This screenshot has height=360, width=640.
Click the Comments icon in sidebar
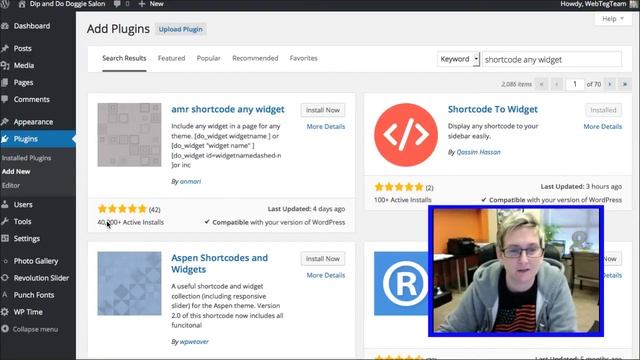coord(5,99)
